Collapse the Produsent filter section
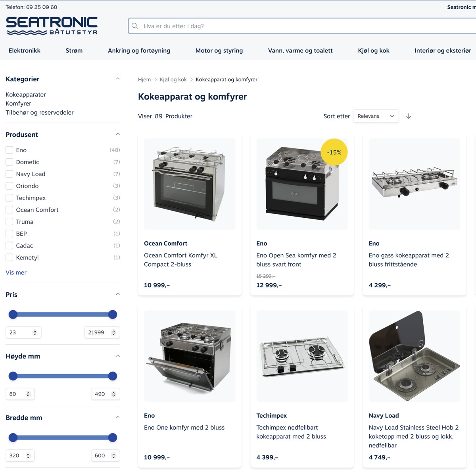Viewport: 476px width, 476px height. [x=118, y=134]
